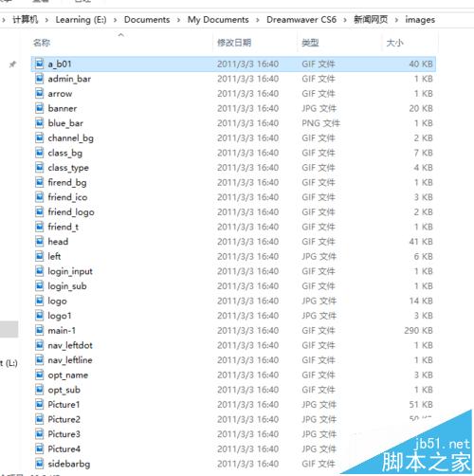
Task: Expand chevron after Dreamwaver CS6 in path
Action: (345, 20)
